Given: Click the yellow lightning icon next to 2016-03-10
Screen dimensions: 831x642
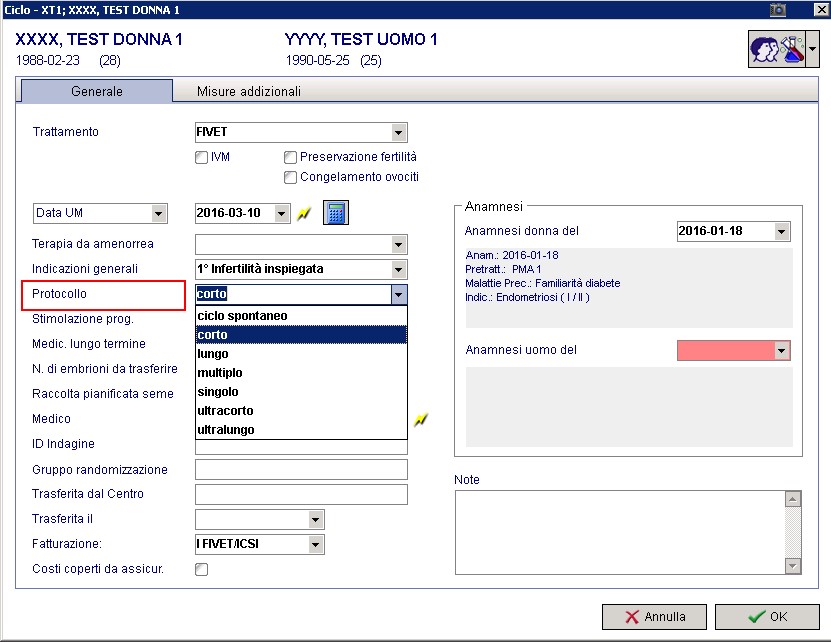Looking at the screenshot, I should (304, 214).
